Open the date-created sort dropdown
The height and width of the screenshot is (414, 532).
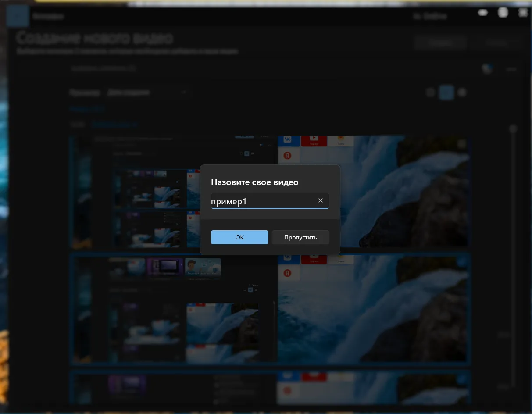point(147,93)
